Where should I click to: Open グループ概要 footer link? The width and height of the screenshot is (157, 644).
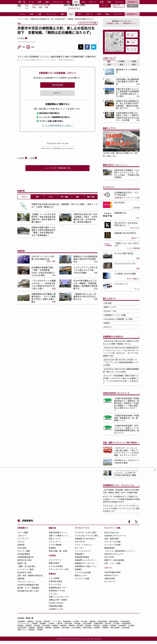point(22,533)
